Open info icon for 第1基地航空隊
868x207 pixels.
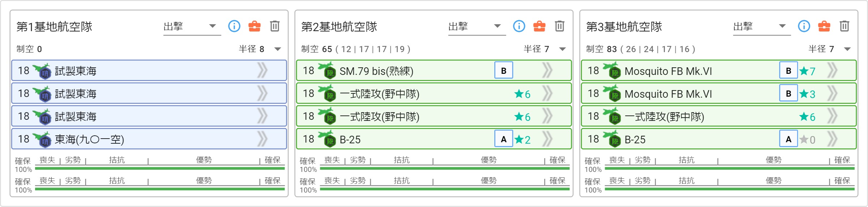coord(234,26)
